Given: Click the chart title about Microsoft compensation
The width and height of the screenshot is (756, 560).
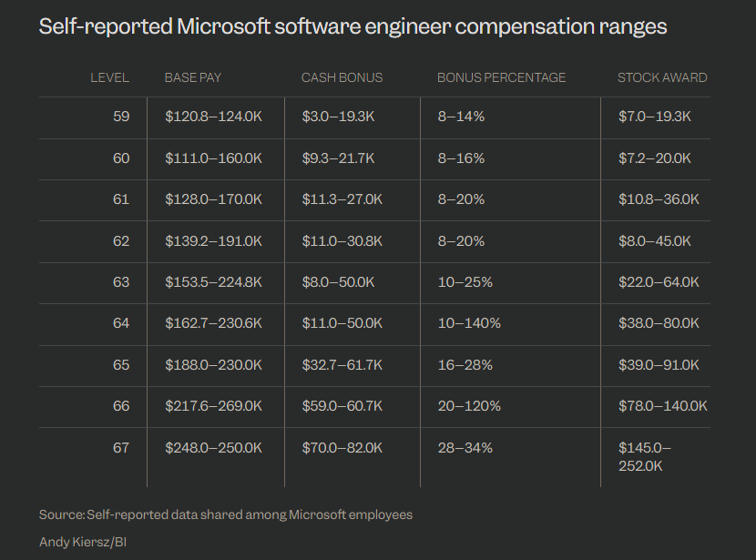Looking at the screenshot, I should pos(352,26).
